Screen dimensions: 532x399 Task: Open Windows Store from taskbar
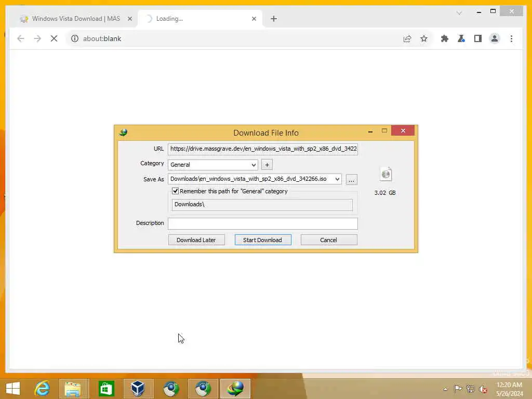click(x=106, y=389)
